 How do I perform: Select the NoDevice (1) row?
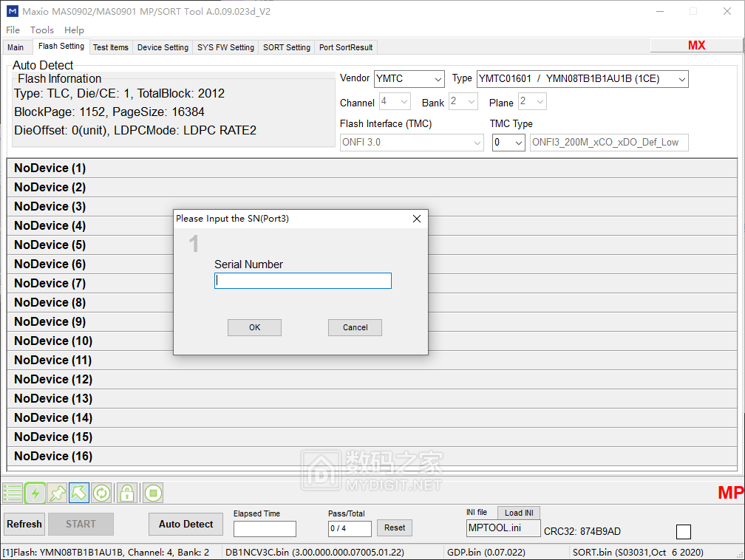click(372, 168)
